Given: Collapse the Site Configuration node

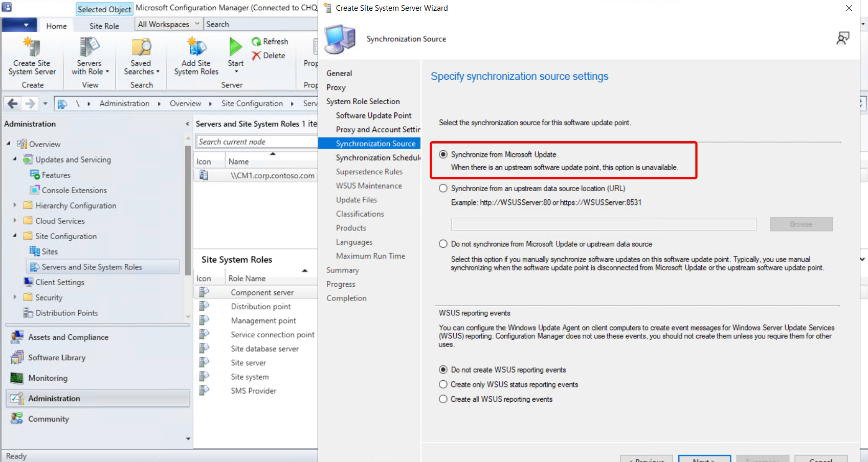Looking at the screenshot, I should (15, 236).
